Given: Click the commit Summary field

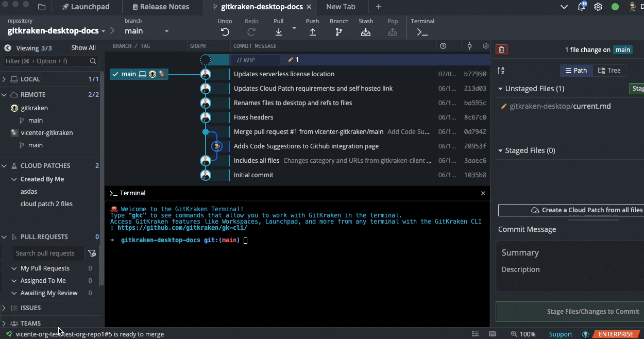Looking at the screenshot, I should click(x=570, y=252).
